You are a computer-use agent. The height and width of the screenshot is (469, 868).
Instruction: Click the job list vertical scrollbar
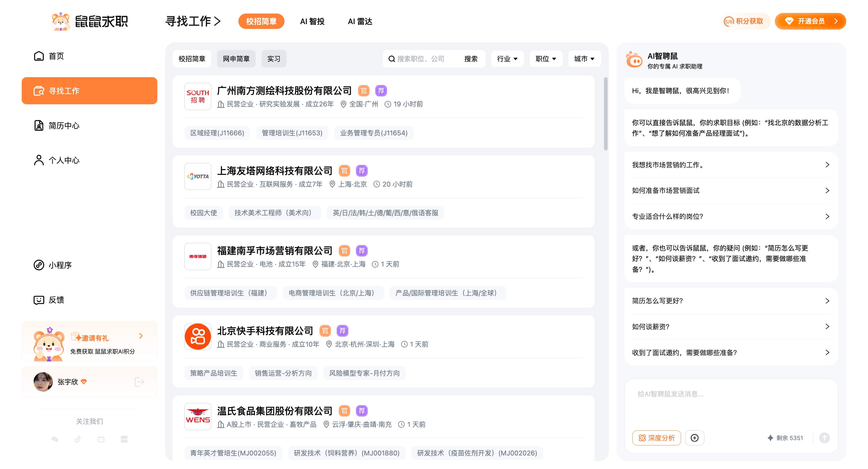pyautogui.click(x=605, y=114)
